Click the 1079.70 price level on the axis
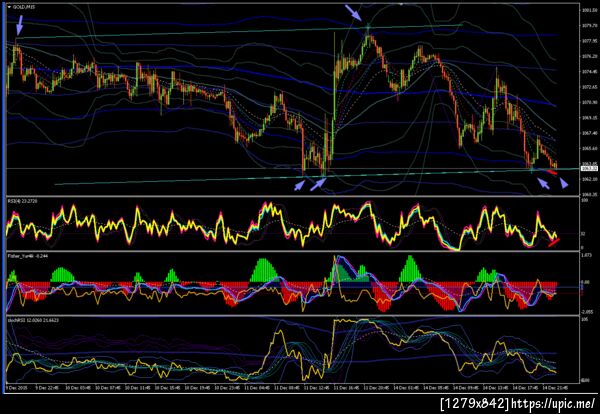Screen dimensions: 600x414 tap(589, 26)
